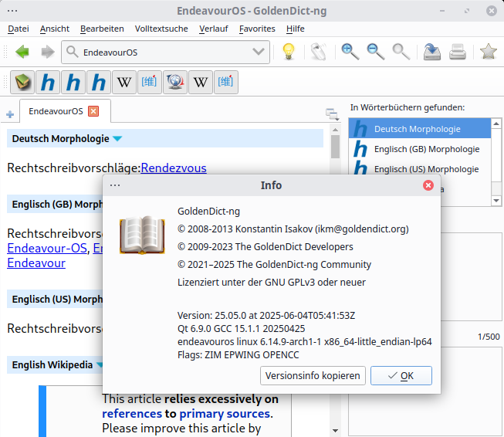The image size is (504, 437).
Task: Zoom in with the plus magnifier
Action: [x=350, y=52]
